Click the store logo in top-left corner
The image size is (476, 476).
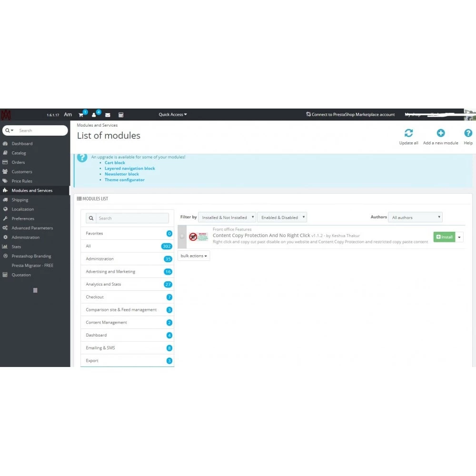click(6, 115)
